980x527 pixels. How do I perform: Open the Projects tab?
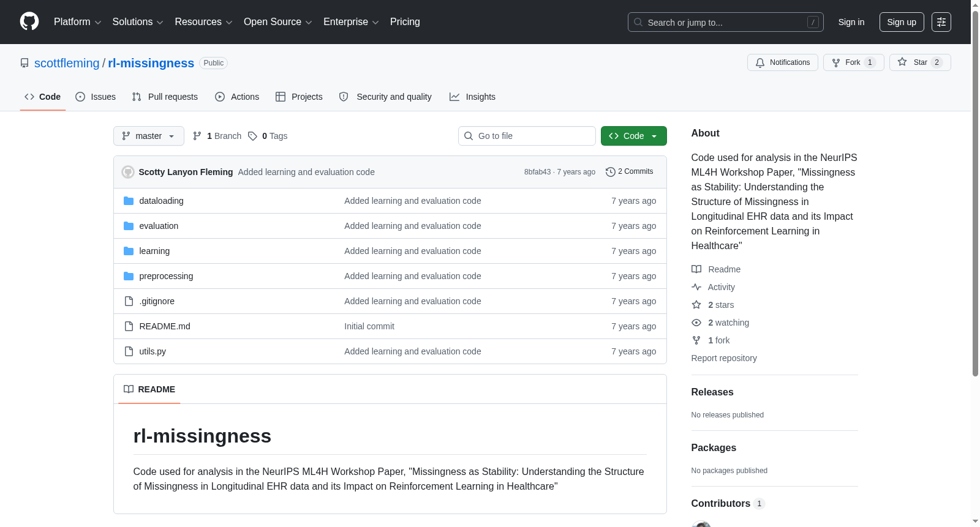(x=299, y=97)
